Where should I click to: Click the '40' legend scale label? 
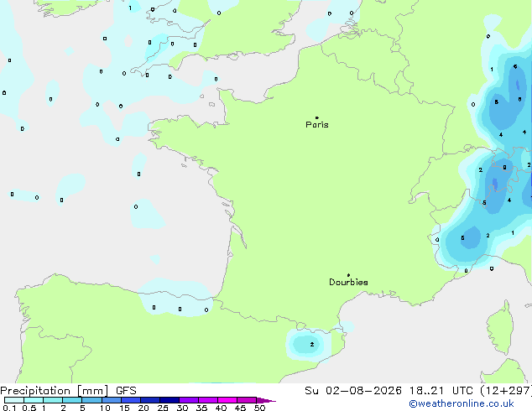coord(221,408)
